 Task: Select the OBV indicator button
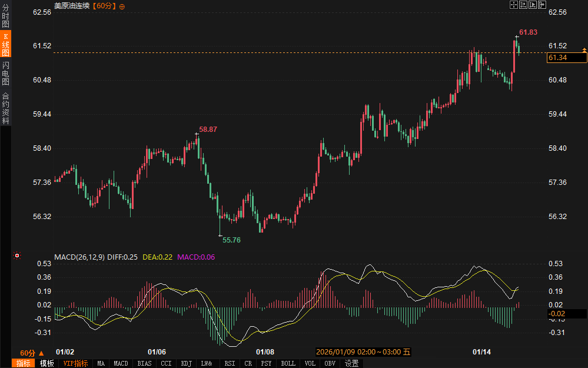(x=330, y=363)
